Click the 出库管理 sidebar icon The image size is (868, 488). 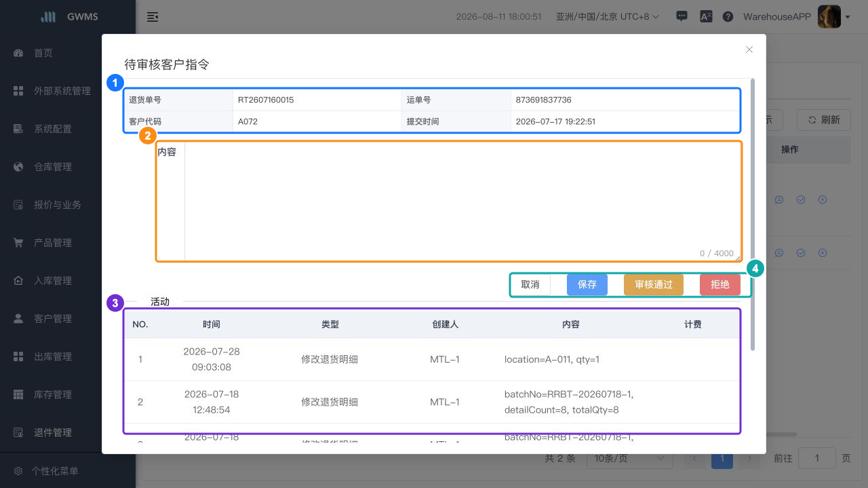pyautogui.click(x=19, y=357)
